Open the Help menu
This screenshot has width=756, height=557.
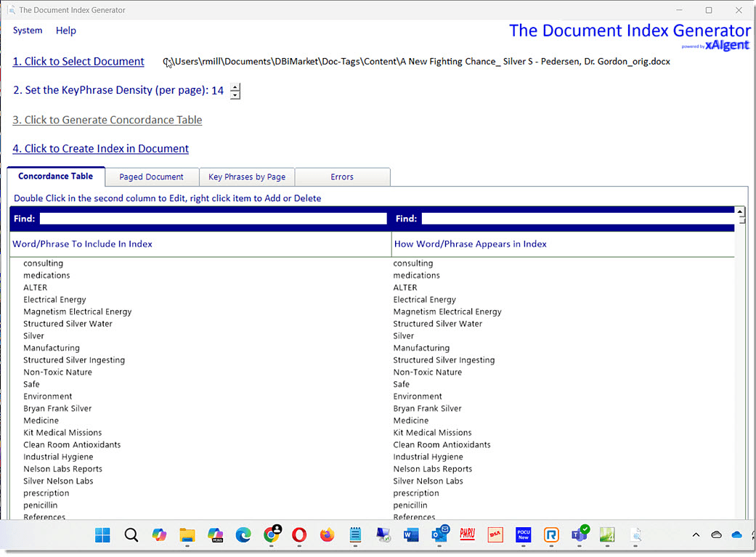65,31
